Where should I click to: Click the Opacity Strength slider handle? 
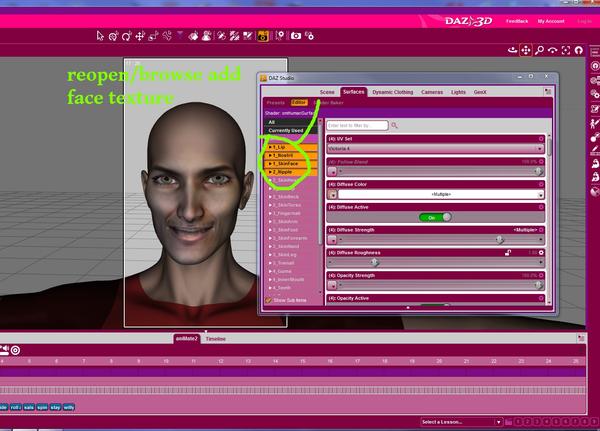pos(538,286)
